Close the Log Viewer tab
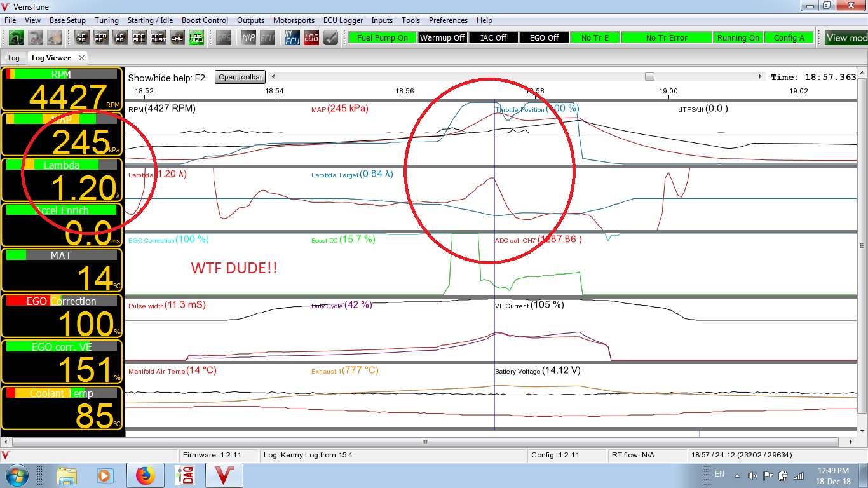 (81, 58)
